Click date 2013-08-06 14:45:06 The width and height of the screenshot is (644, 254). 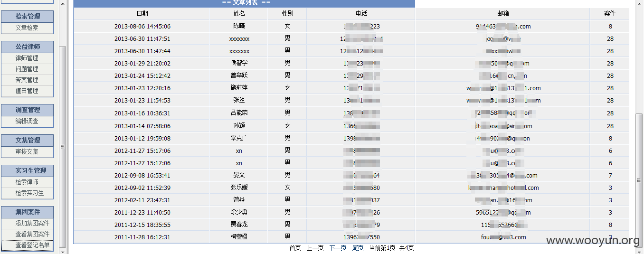tap(142, 27)
